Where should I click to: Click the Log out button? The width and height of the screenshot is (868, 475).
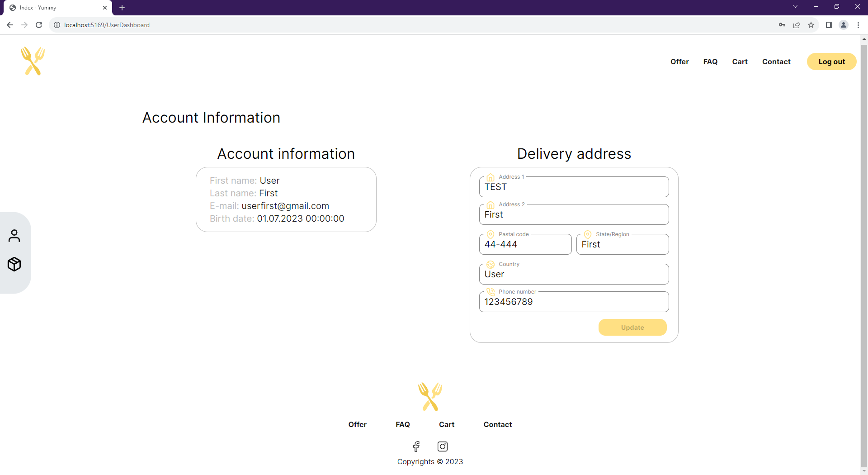point(831,62)
